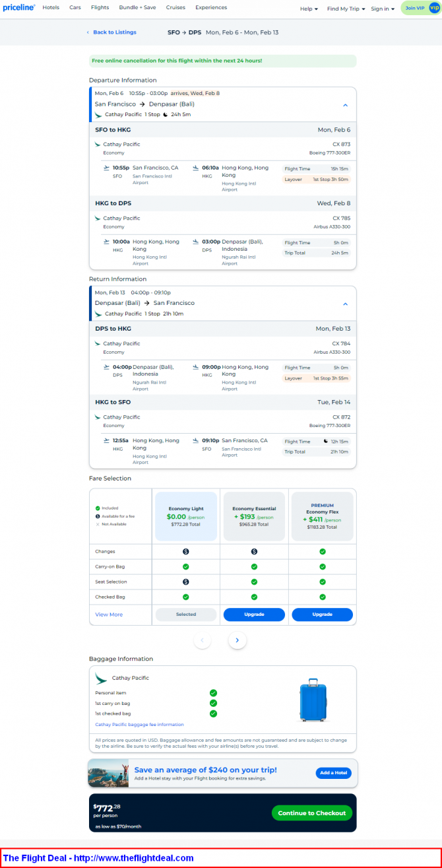Go Back to Listings
This screenshot has height=868, width=442.
click(x=111, y=32)
